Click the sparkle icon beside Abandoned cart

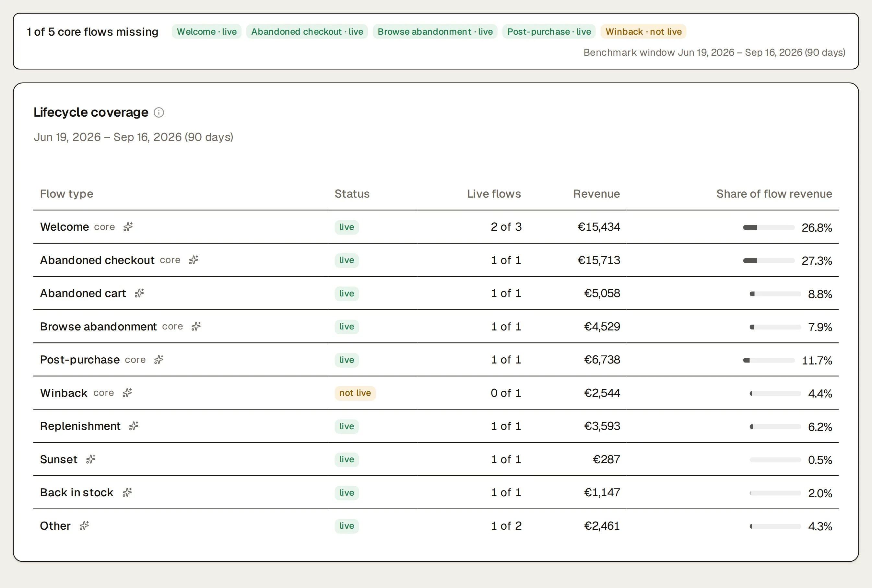140,293
